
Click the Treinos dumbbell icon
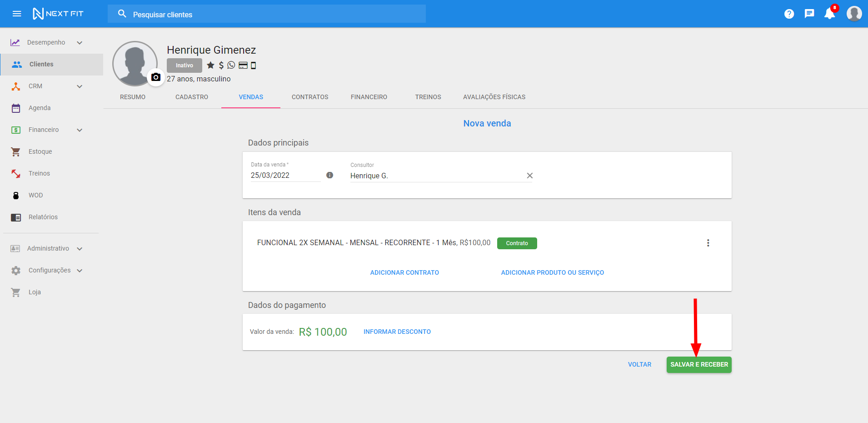click(x=16, y=173)
